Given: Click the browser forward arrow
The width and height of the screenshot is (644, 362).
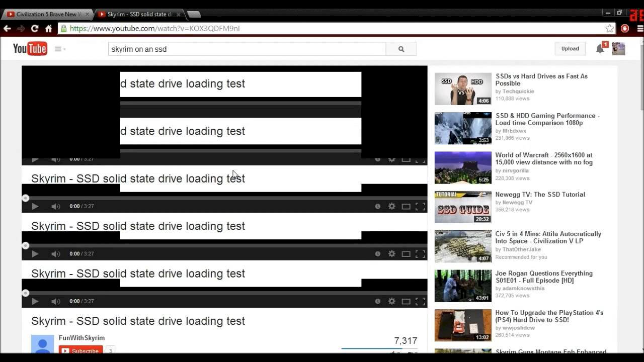Looking at the screenshot, I should [x=21, y=29].
